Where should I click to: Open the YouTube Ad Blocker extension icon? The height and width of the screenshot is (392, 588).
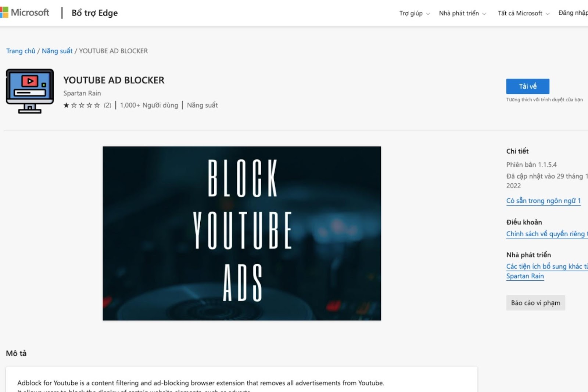pos(30,91)
